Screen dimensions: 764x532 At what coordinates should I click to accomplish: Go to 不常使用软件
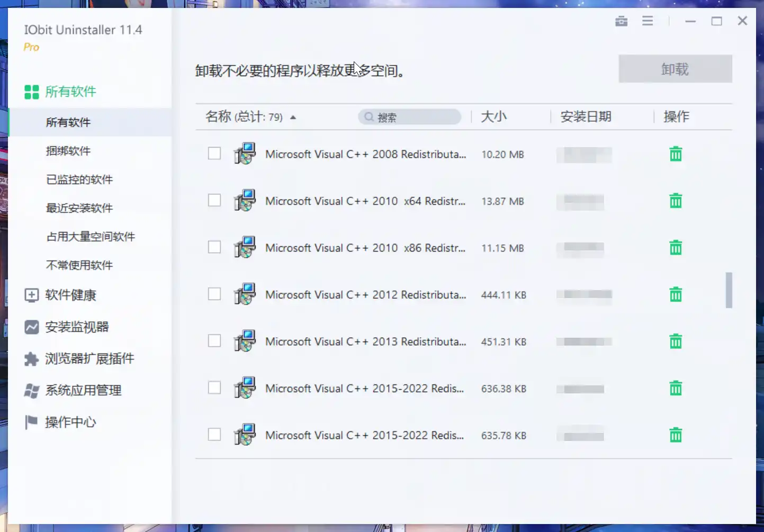(79, 265)
